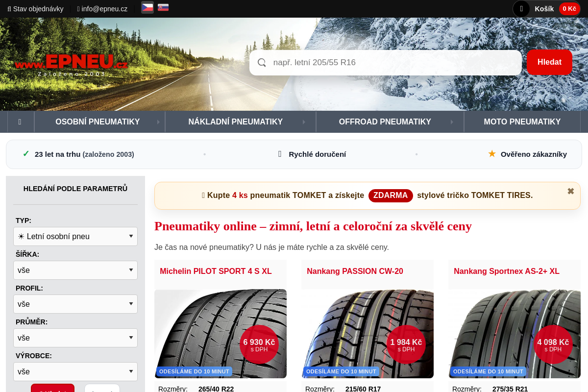Click the 215/60 R17 dimension text

point(363,389)
